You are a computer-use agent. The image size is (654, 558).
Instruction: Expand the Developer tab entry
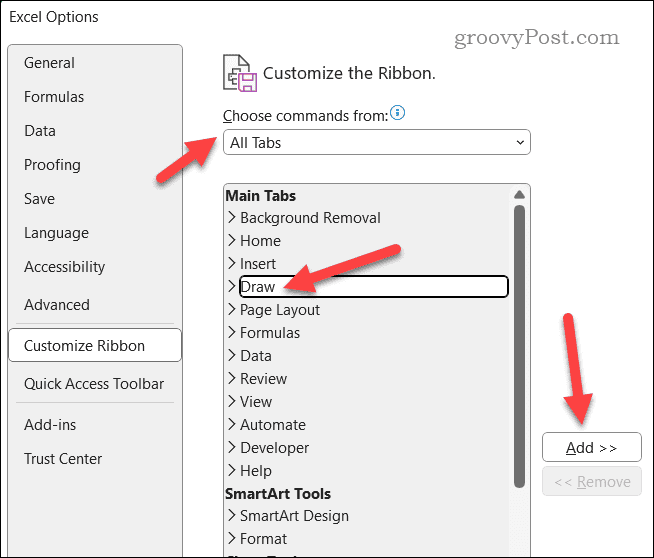pos(232,447)
